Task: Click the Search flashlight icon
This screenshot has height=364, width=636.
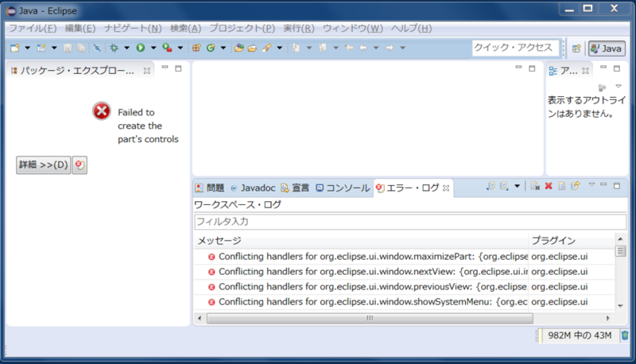Action: [x=266, y=48]
